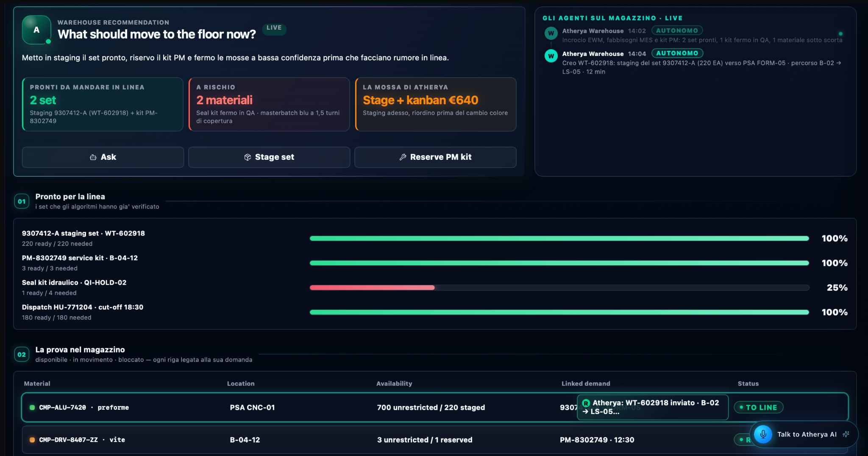Click the "CMP-ALU-7420 · preforme" material name
The height and width of the screenshot is (456, 868).
(x=84, y=408)
